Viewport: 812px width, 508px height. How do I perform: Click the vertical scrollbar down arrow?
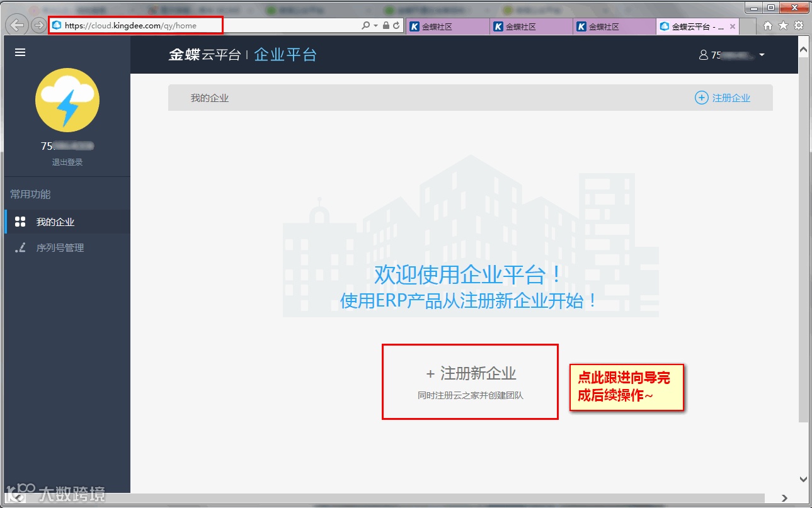[x=803, y=479]
